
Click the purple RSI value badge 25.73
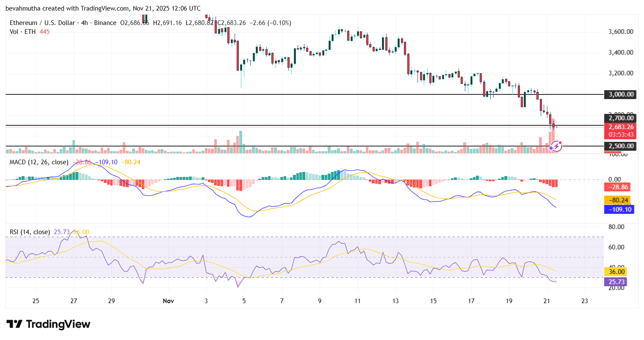(x=616, y=282)
